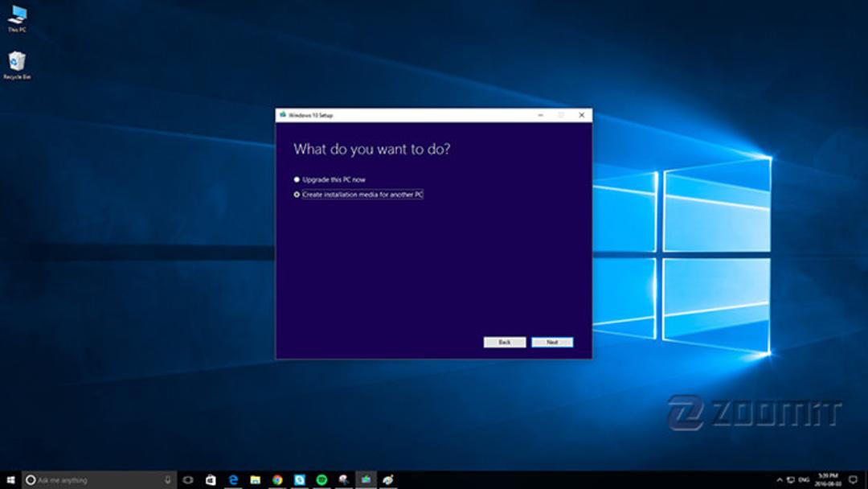
Task: Select the Windows 10 Setup taskbar icon
Action: click(x=366, y=479)
